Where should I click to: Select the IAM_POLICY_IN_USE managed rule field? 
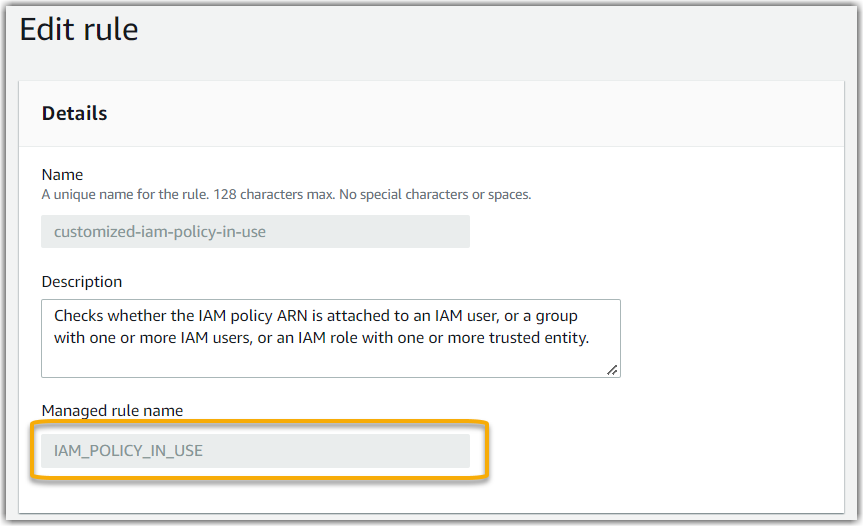tap(255, 451)
